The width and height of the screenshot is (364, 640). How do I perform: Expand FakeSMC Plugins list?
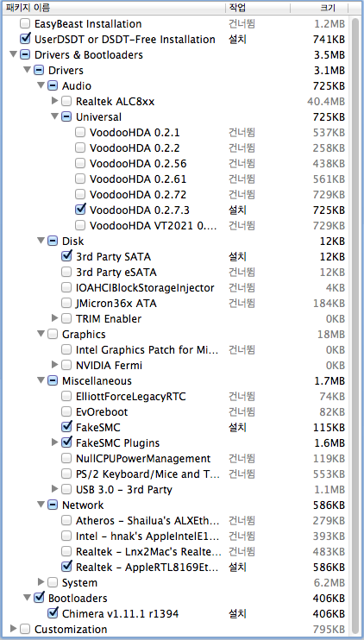point(55,442)
